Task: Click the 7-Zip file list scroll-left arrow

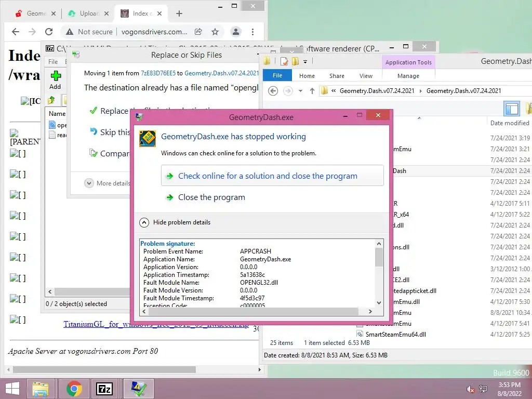Action: click(50, 291)
